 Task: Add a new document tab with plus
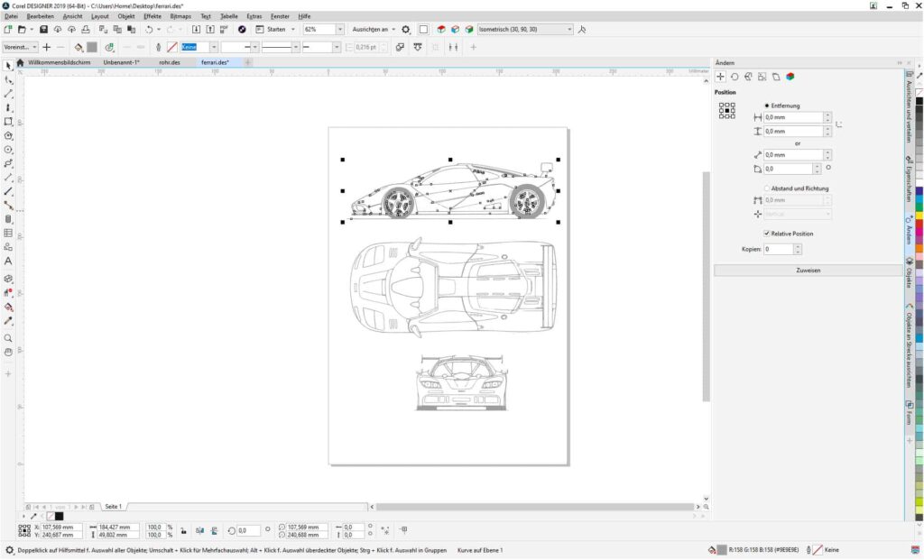pyautogui.click(x=248, y=62)
